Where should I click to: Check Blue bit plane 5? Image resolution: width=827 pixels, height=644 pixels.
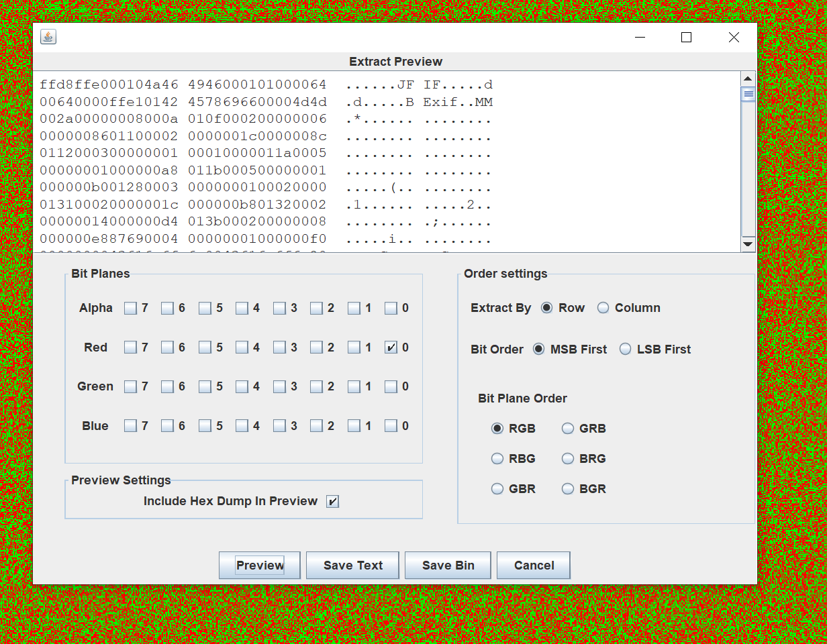[x=205, y=426]
